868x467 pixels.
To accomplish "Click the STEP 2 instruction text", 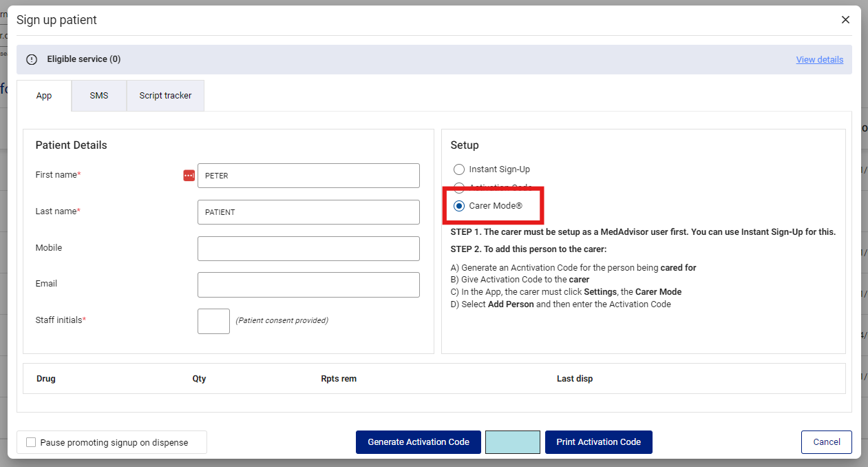I will pos(529,249).
